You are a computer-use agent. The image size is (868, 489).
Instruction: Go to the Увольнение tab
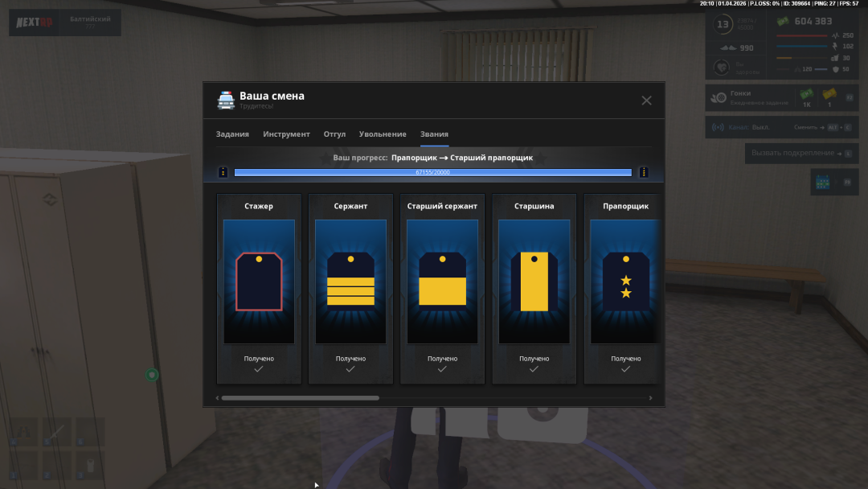tap(383, 134)
